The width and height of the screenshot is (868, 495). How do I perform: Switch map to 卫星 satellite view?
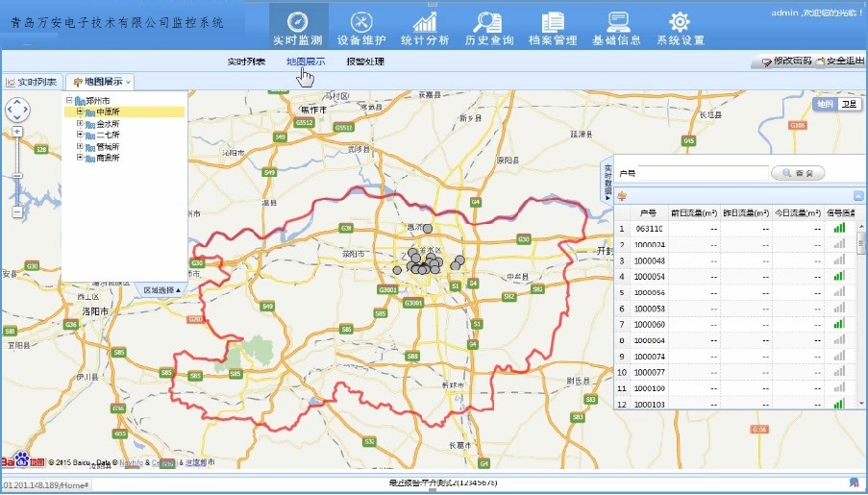tap(850, 104)
